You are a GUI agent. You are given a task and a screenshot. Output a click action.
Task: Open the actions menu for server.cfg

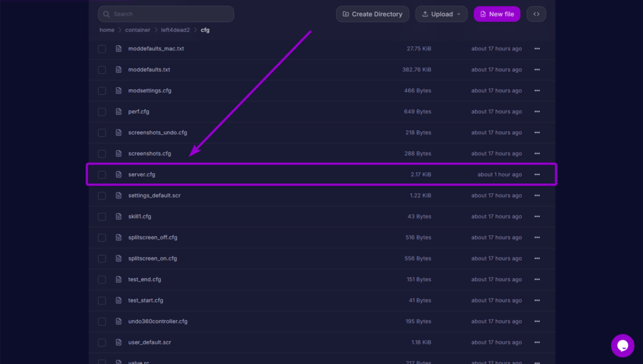click(x=537, y=174)
